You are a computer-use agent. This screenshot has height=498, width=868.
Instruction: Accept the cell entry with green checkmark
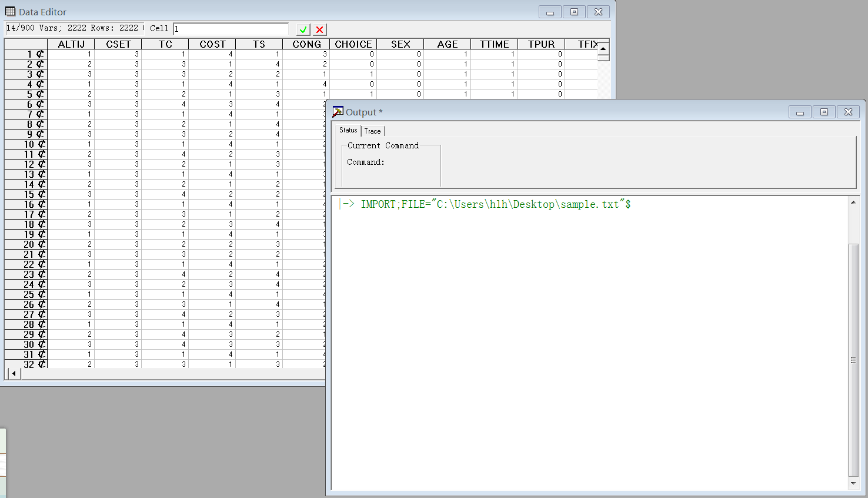click(x=303, y=29)
